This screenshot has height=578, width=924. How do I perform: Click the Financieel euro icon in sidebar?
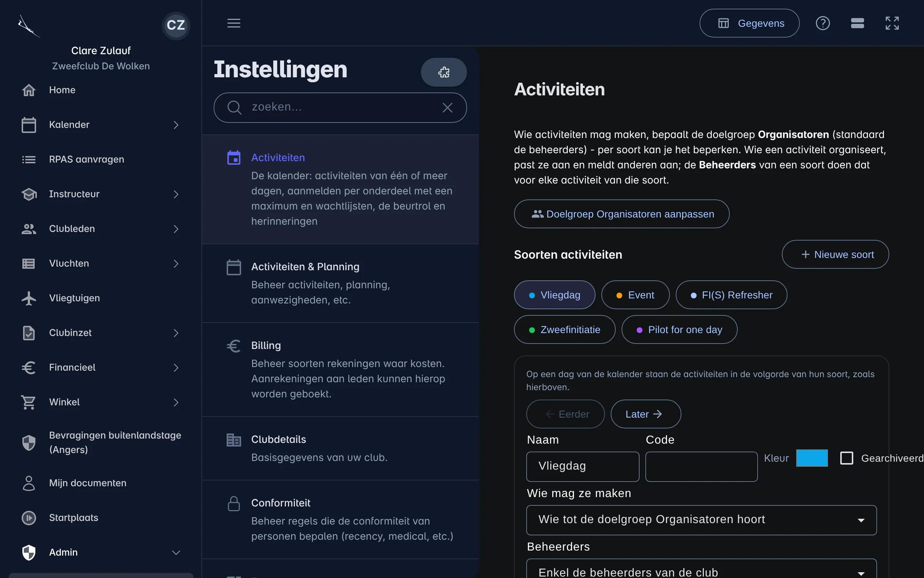[29, 368]
